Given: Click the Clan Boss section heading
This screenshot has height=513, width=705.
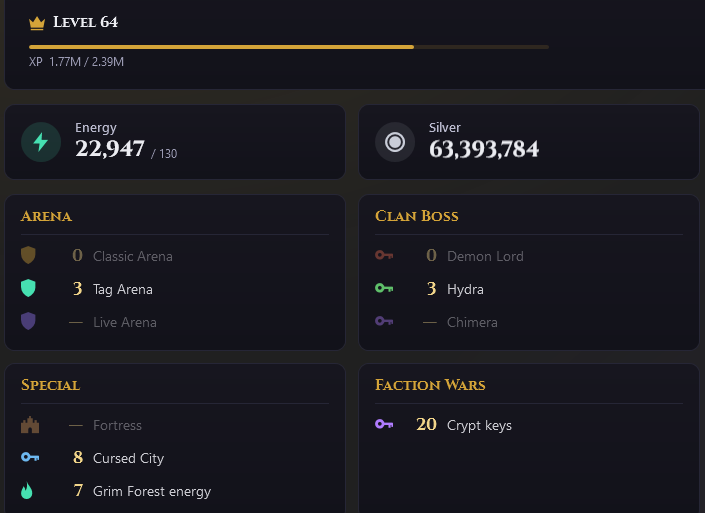Looking at the screenshot, I should (417, 216).
